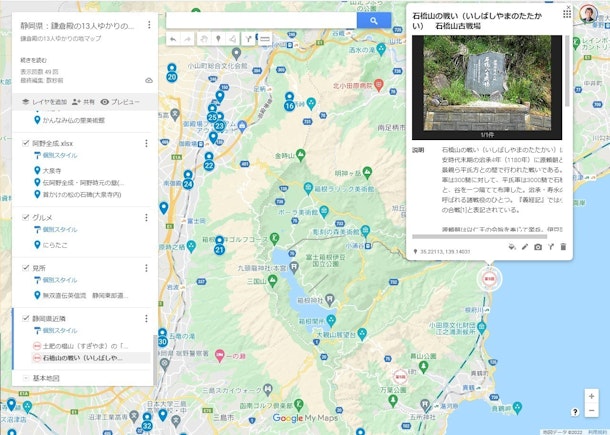Click the paint bucket style icon
Image resolution: width=610 pixels, height=435 pixels.
pos(512,246)
